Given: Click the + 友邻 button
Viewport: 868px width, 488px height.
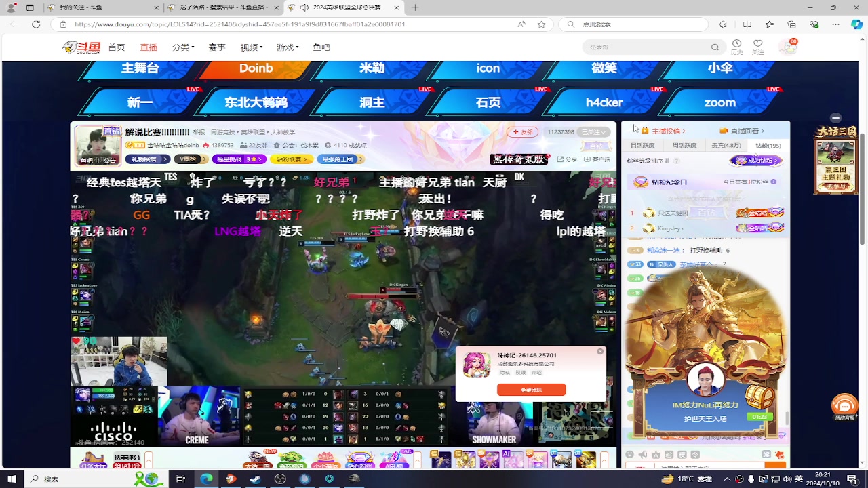Looking at the screenshot, I should coord(523,132).
